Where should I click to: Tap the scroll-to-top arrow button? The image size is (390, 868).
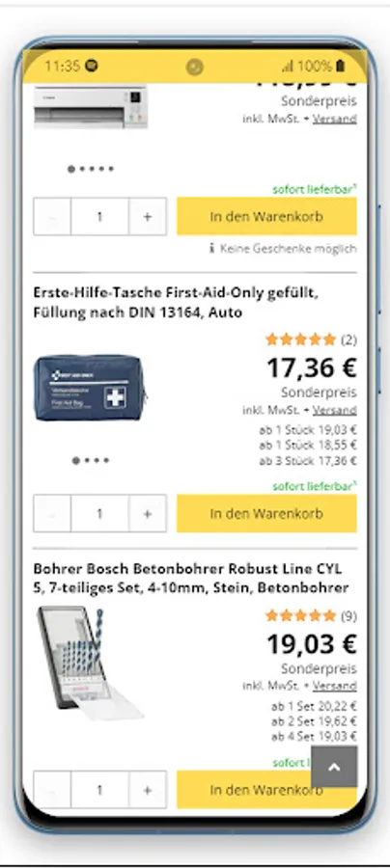point(334,766)
